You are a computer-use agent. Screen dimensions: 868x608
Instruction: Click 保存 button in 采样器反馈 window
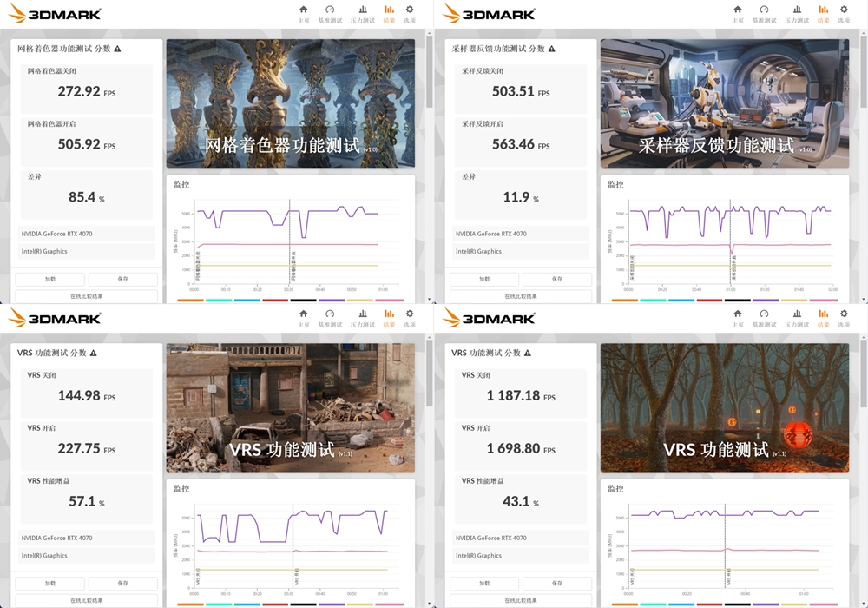(x=557, y=279)
